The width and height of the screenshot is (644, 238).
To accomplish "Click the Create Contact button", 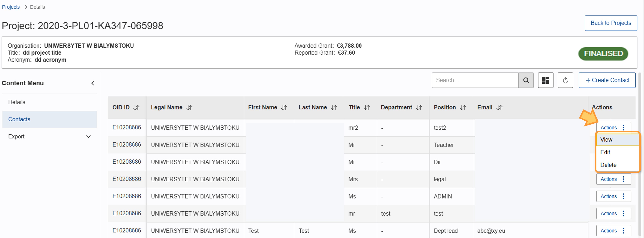I will 607,80.
